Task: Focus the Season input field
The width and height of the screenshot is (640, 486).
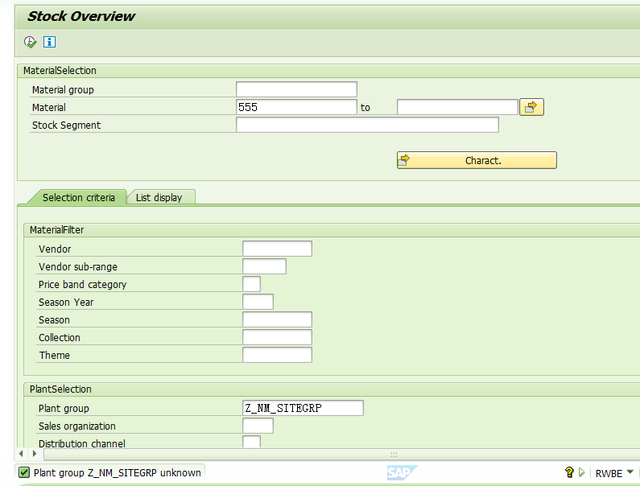Action: pos(278,320)
